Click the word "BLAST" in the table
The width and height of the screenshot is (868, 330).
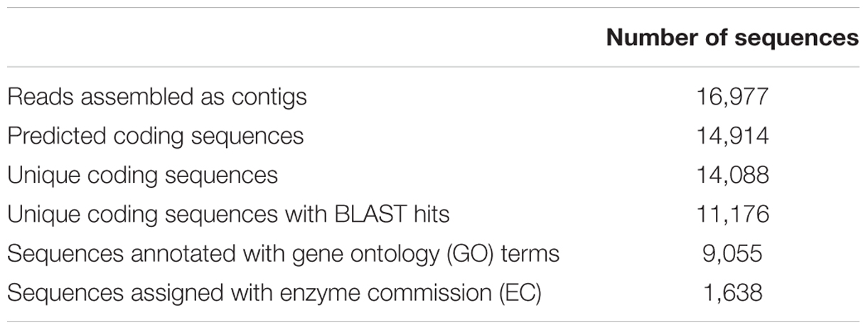370,213
